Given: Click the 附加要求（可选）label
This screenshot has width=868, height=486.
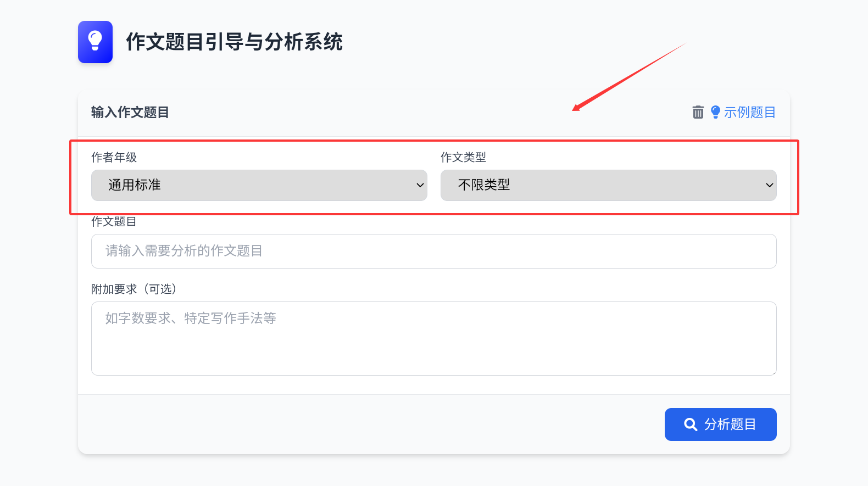Looking at the screenshot, I should coord(134,289).
